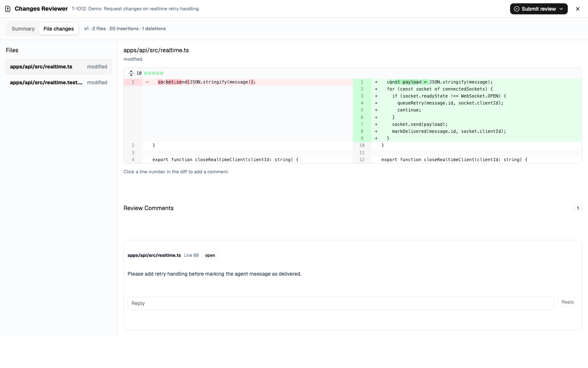Click the open status badge
The height and width of the screenshot is (368, 588).
click(x=210, y=255)
